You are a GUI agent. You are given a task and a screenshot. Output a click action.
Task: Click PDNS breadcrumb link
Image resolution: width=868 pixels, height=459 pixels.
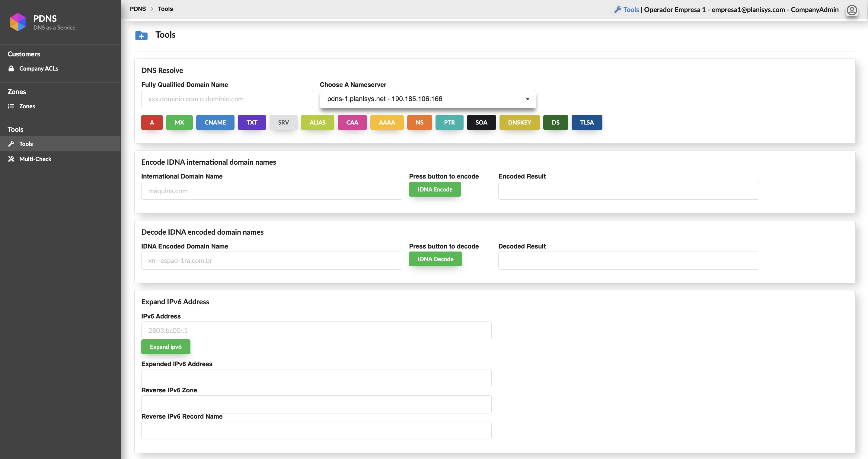pyautogui.click(x=138, y=9)
